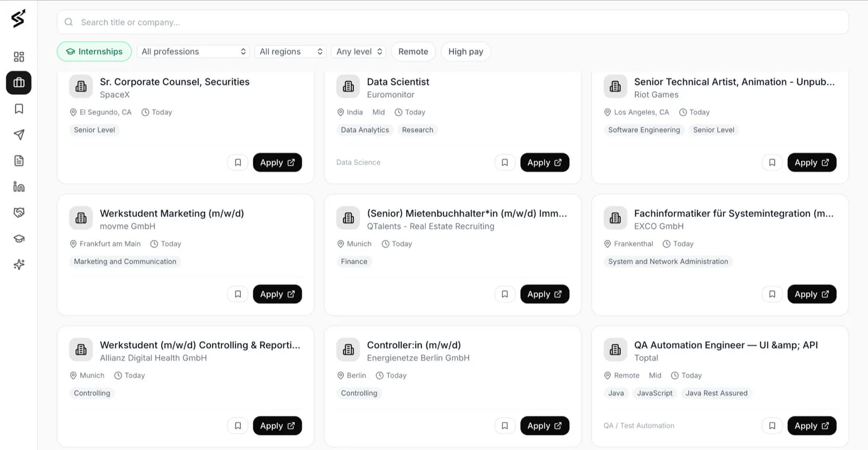Toggle the Remote filter
Viewport: 868px width, 450px height.
point(413,52)
